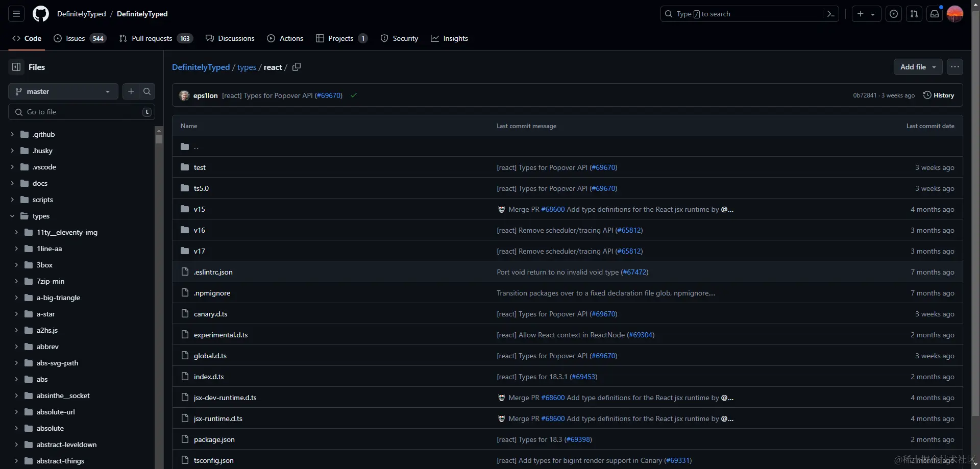
Task: Collapse the Files side panel
Action: [x=16, y=67]
